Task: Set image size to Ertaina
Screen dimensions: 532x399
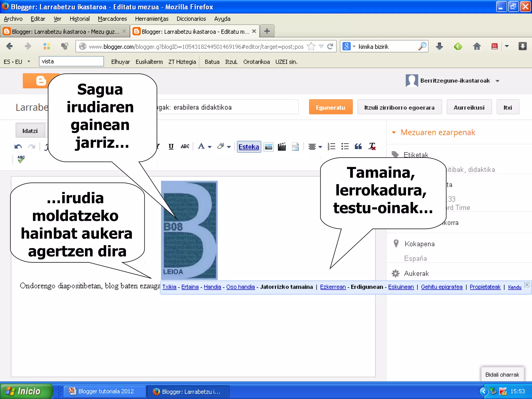Action: pos(190,287)
